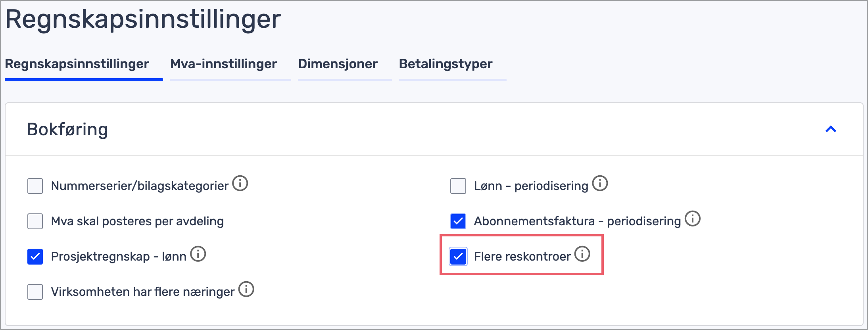The width and height of the screenshot is (868, 330).
Task: Open the Dimensjoner tab
Action: tap(338, 64)
